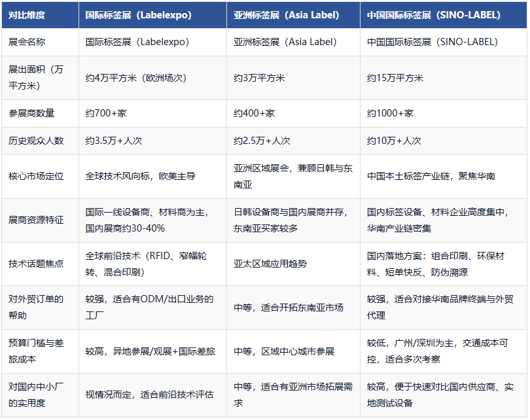Click the cell 约1000+家
530x420 pixels.
click(444, 113)
